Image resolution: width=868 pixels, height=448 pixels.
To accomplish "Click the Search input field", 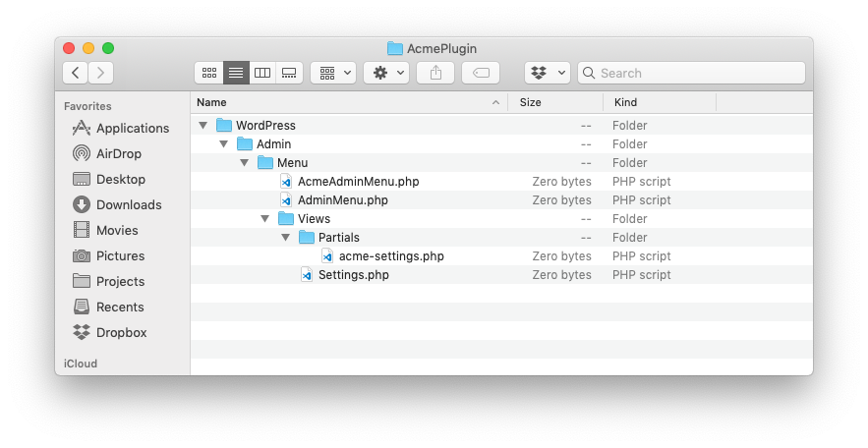I will 691,73.
